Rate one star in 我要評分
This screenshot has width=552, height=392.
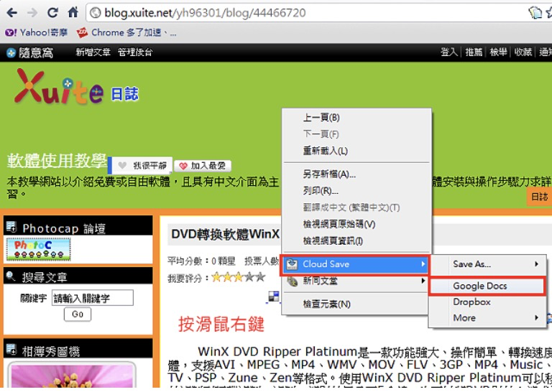[x=216, y=277]
